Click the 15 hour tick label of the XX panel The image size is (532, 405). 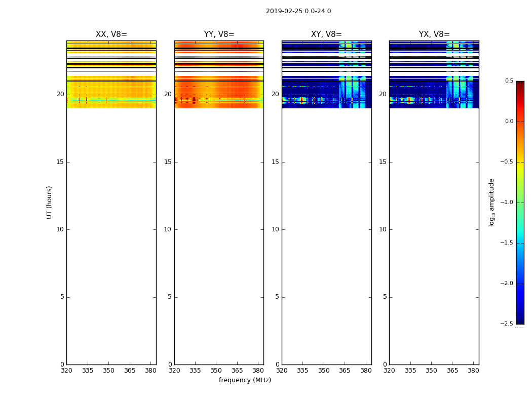click(60, 162)
